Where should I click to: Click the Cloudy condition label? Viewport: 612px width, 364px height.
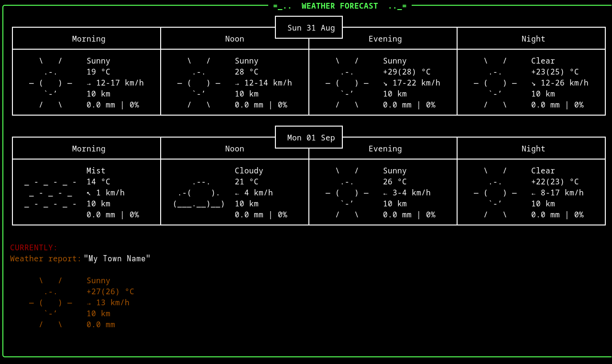pos(249,171)
